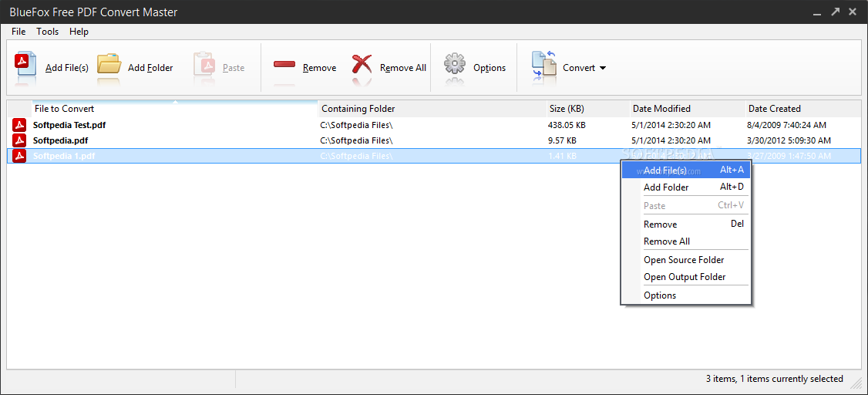Click PDF icon beside Softpedia.pdf row
Screen dimensions: 868x395
click(x=20, y=140)
